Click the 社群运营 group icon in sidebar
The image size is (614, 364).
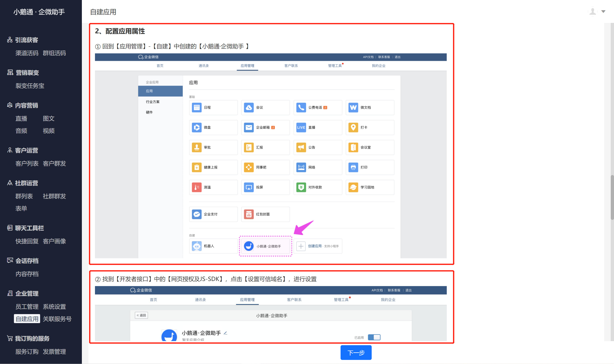10,183
